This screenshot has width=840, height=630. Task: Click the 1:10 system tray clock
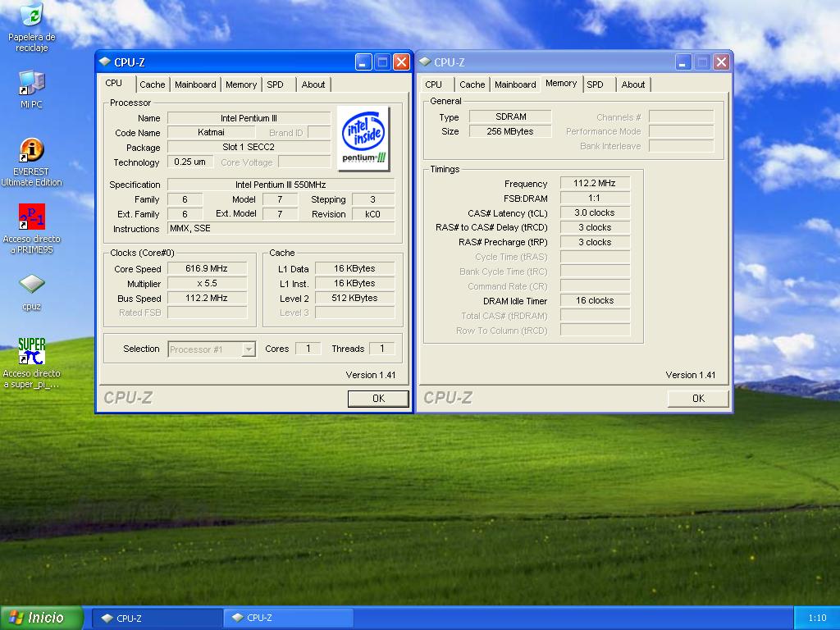pyautogui.click(x=817, y=619)
